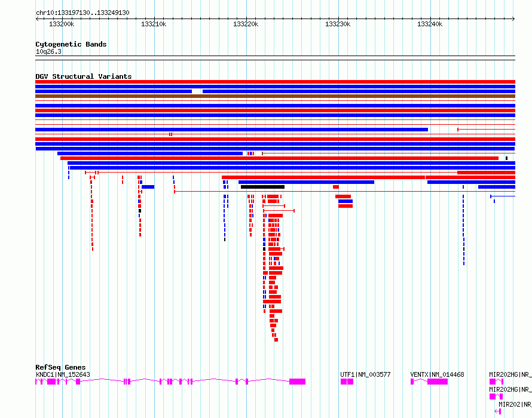Select the 10q26.3 band label
The height and width of the screenshot is (418, 532).
48,51
